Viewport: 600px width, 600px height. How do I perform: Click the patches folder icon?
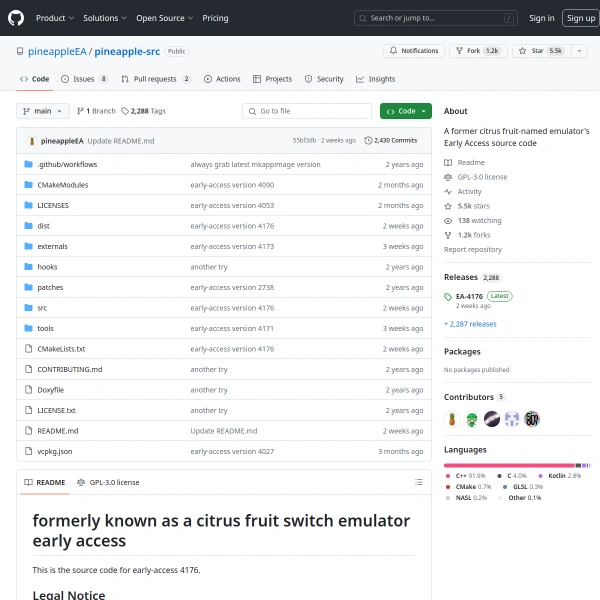coord(28,287)
